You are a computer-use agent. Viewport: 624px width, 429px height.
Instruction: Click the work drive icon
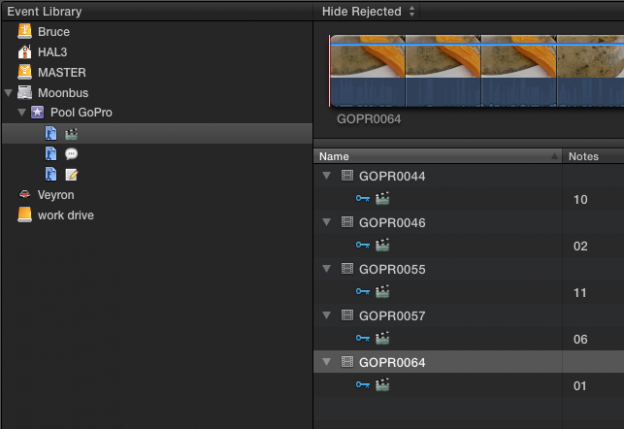[x=25, y=214]
